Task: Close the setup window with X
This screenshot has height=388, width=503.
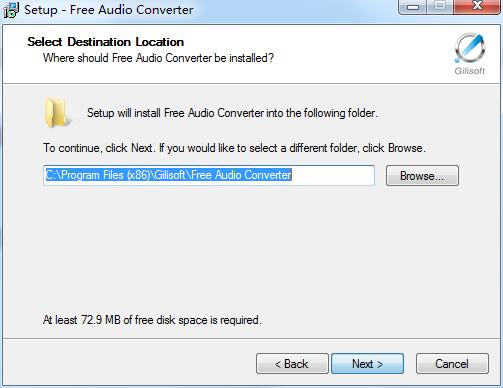Action: tap(477, 7)
